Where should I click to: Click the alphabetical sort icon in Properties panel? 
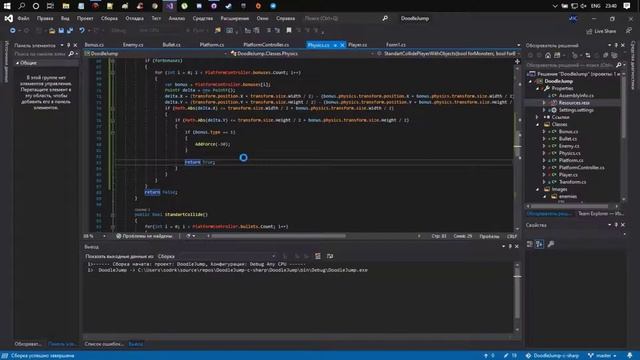point(539,244)
